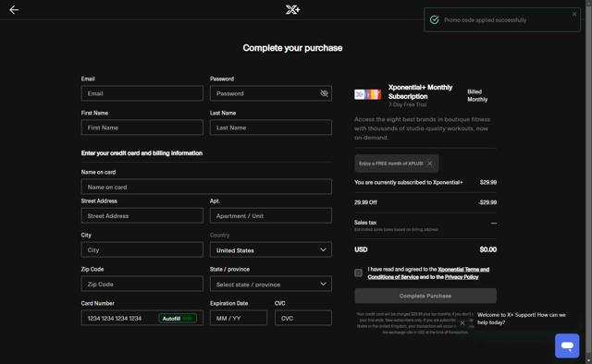Open the support chat bubble icon

(567, 346)
